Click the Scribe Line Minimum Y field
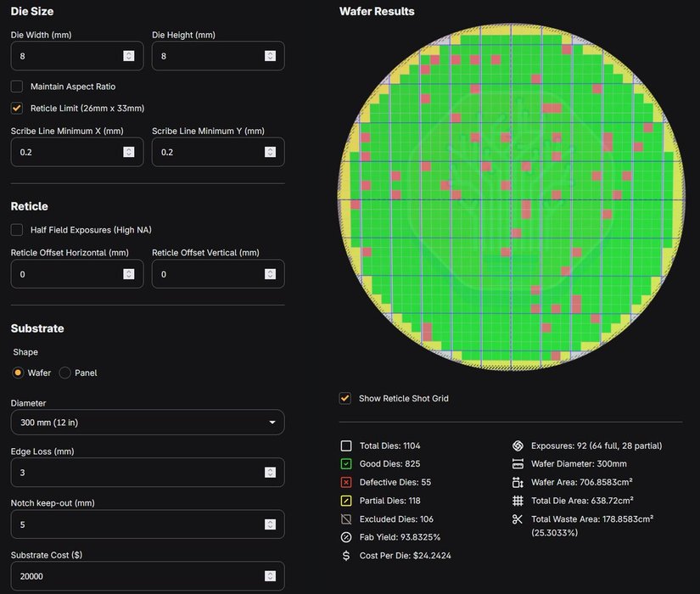Image resolution: width=700 pixels, height=594 pixels. (x=207, y=152)
